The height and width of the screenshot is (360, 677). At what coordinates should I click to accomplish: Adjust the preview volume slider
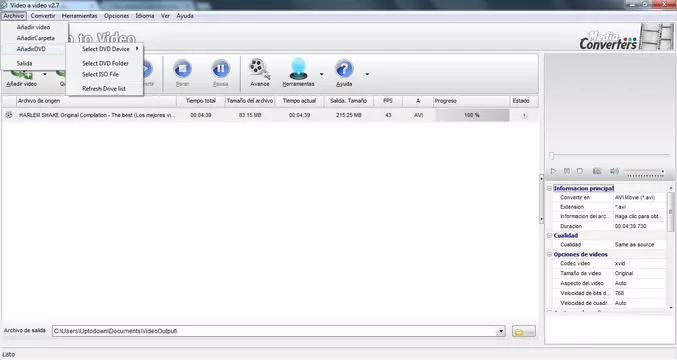(645, 172)
